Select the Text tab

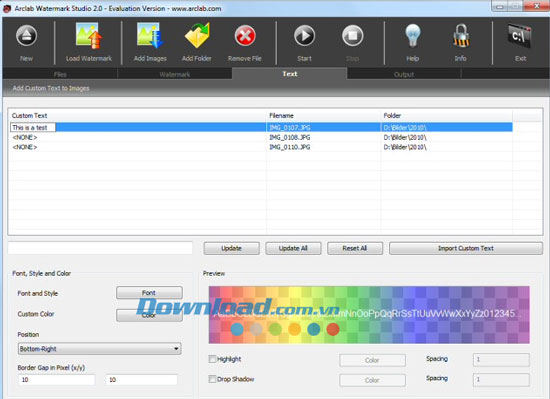coord(290,74)
